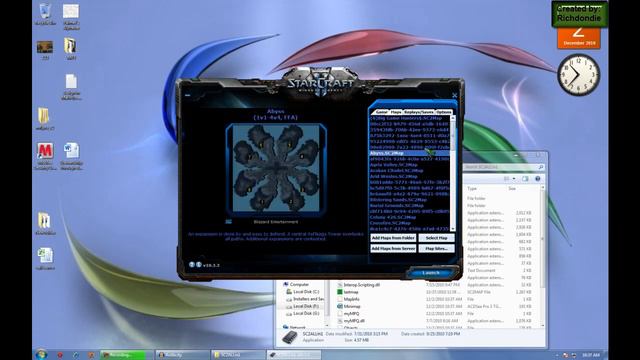Click the Map Sites... button

(x=436, y=249)
